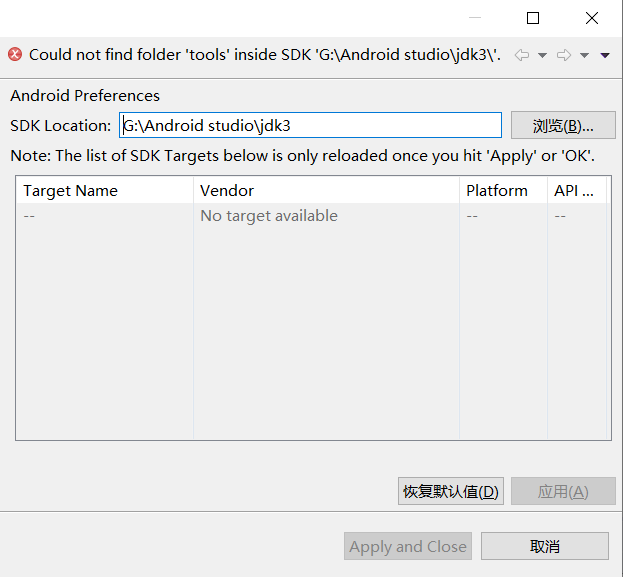623x577 pixels.
Task: Open the view menu black triangle
Action: (x=605, y=55)
